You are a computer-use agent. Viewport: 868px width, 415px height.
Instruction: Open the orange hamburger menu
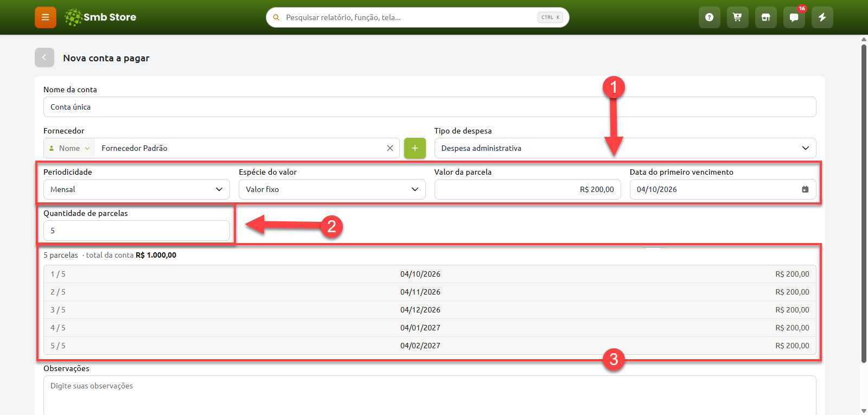tap(46, 17)
